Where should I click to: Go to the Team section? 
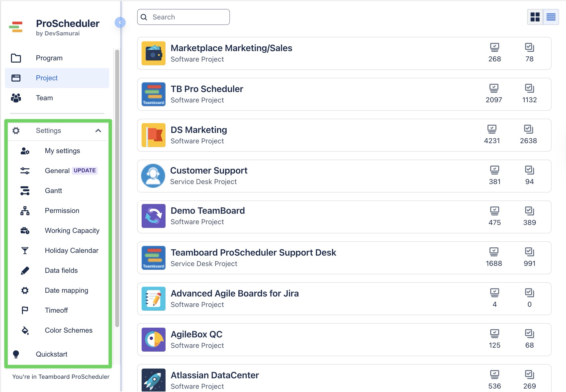tap(44, 98)
